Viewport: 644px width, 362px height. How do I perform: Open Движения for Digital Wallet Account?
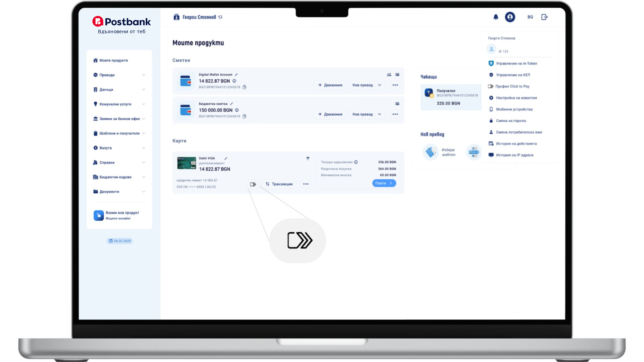330,85
